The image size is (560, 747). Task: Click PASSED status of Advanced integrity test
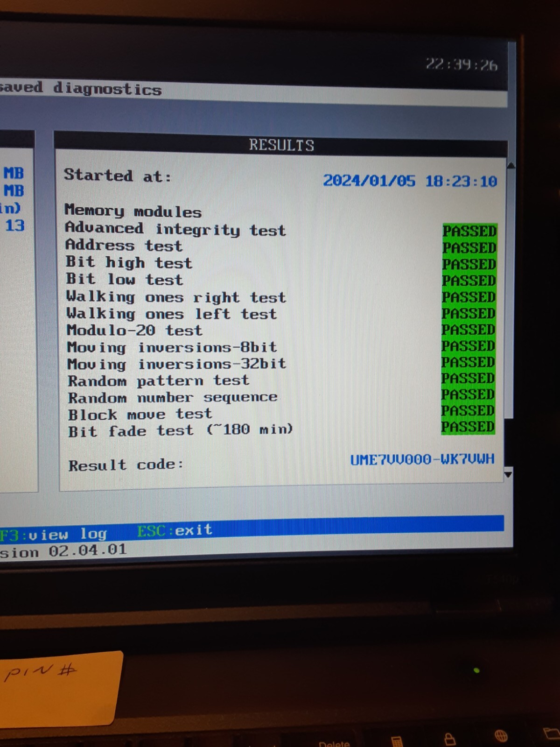[469, 231]
